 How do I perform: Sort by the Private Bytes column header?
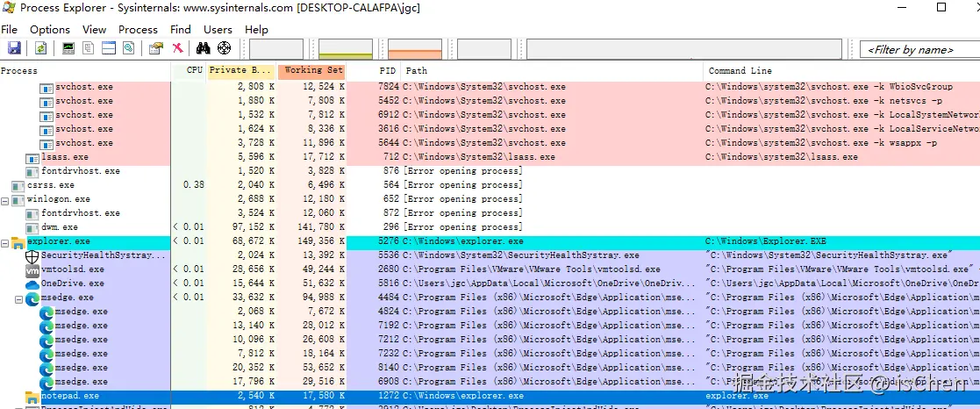(242, 71)
